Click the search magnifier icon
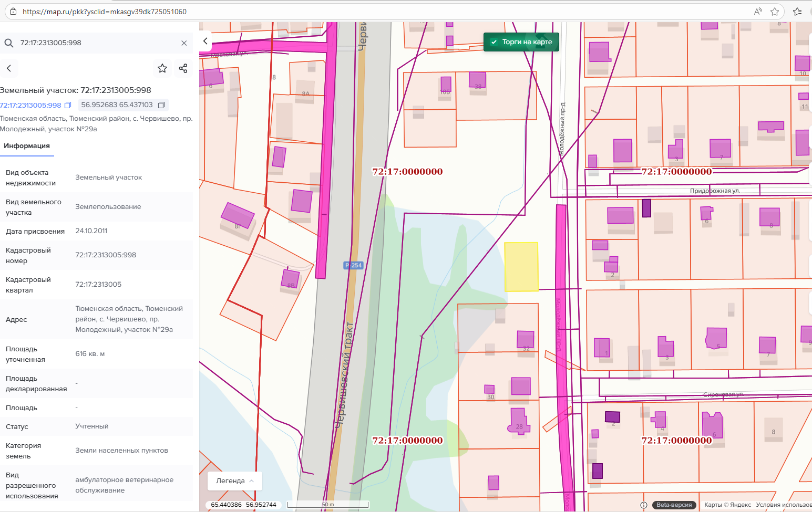The height and width of the screenshot is (512, 812). coord(9,43)
